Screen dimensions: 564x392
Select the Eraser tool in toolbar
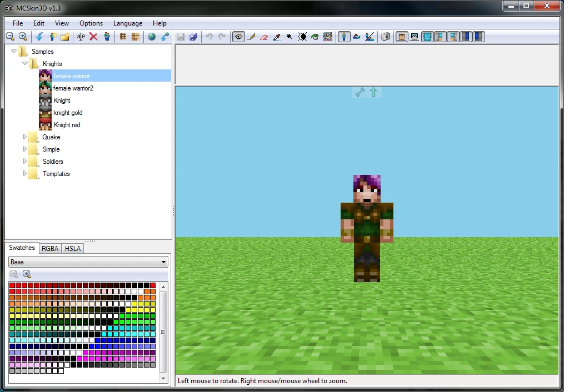coord(264,37)
